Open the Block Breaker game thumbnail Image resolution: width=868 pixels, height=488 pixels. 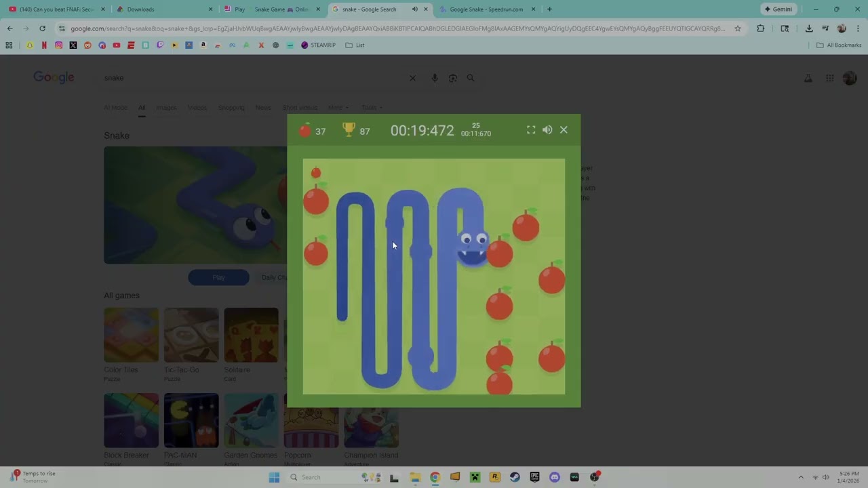(131, 420)
